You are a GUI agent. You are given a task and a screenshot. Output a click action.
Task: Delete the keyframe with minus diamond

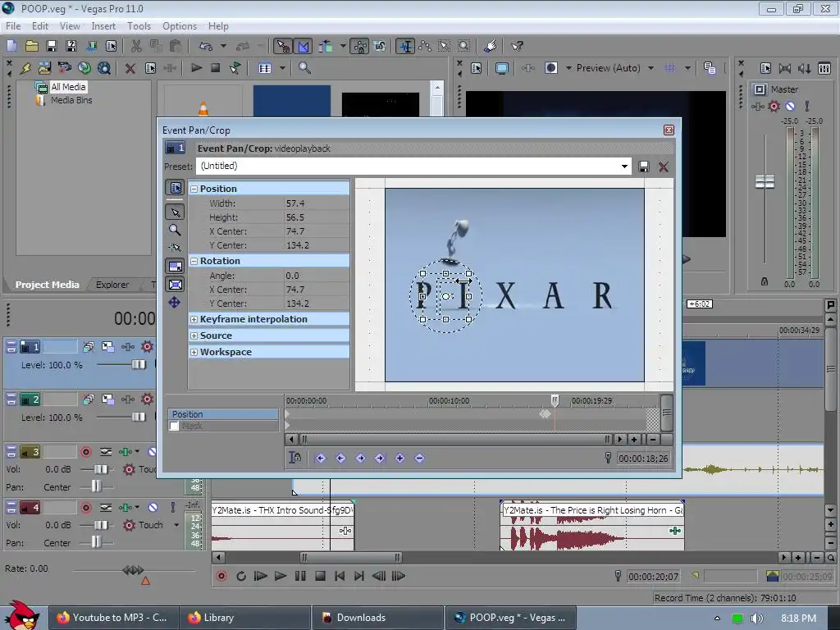[419, 458]
